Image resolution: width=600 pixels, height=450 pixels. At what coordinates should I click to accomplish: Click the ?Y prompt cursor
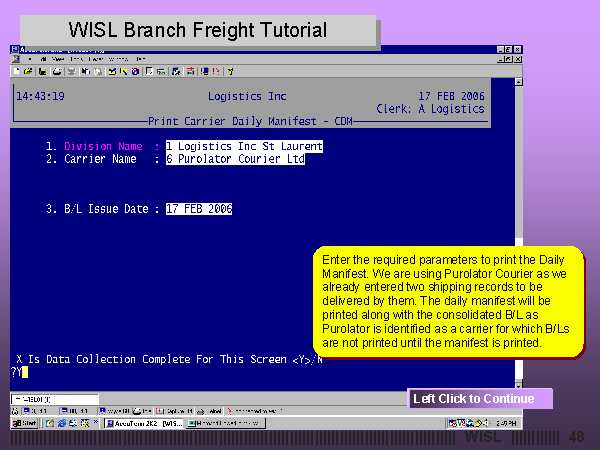point(25,372)
